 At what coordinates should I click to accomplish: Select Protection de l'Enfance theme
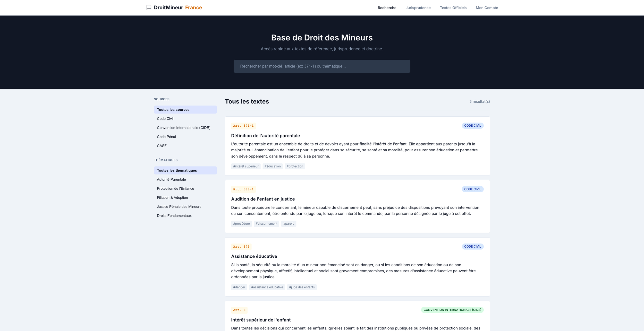pos(175,188)
